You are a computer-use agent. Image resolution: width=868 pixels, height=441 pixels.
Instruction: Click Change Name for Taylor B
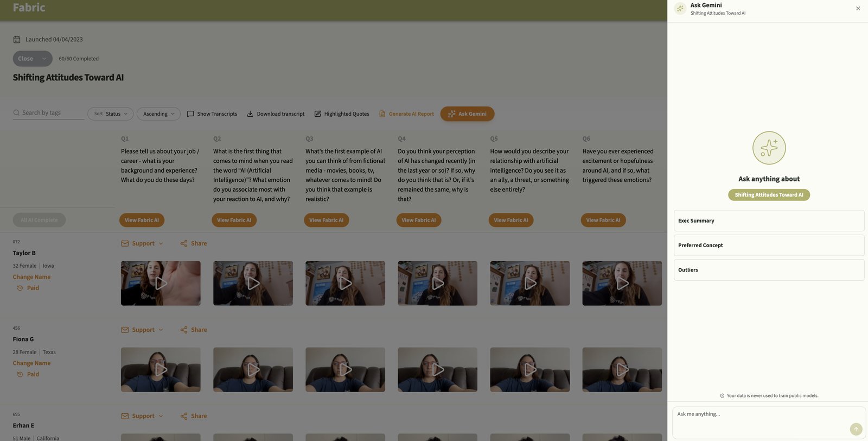tap(31, 277)
